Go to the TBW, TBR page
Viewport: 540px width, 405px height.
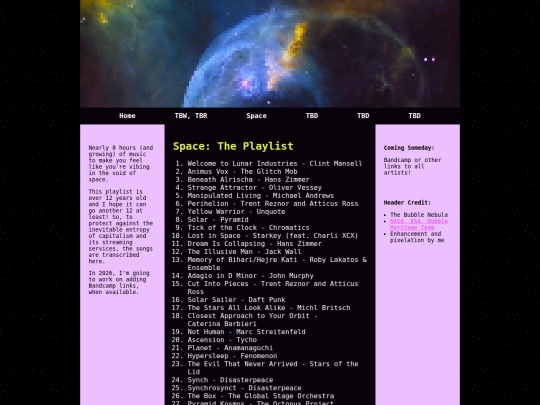click(x=191, y=116)
